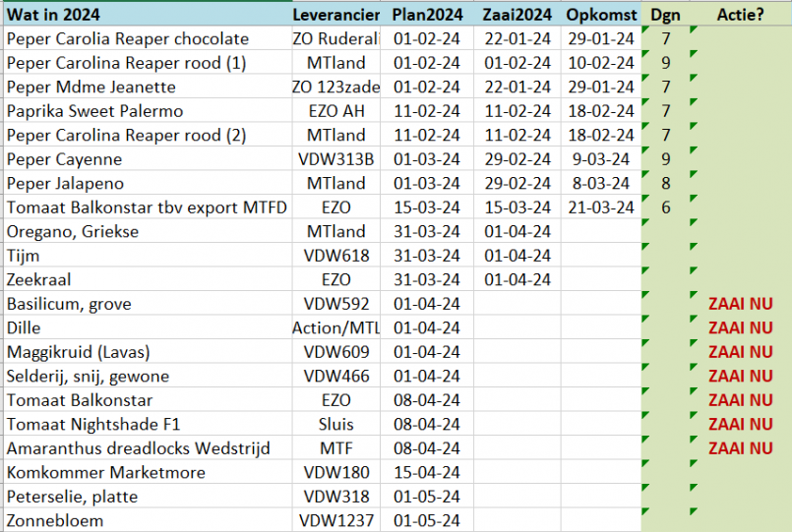
Task: Click the 'Peper Carolia Reaper chocolate' cell
Action: tap(128, 39)
